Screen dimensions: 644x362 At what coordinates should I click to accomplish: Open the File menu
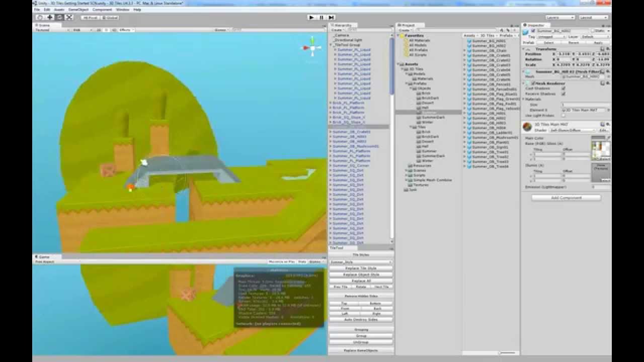[x=38, y=10]
